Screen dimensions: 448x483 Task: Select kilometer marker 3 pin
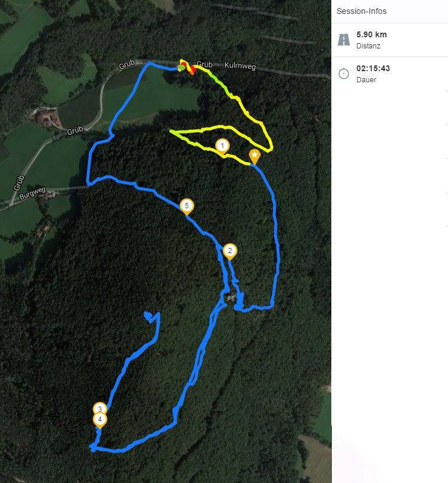click(x=100, y=408)
